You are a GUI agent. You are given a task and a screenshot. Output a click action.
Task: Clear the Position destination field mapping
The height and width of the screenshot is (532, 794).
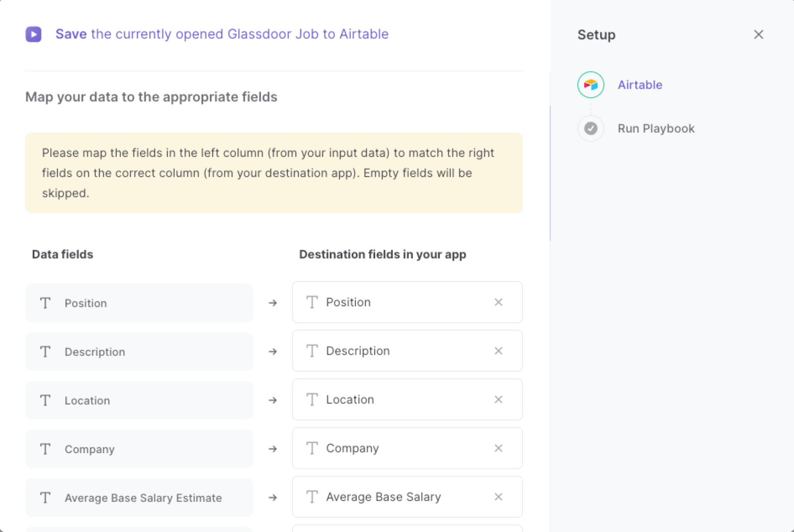tap(499, 302)
